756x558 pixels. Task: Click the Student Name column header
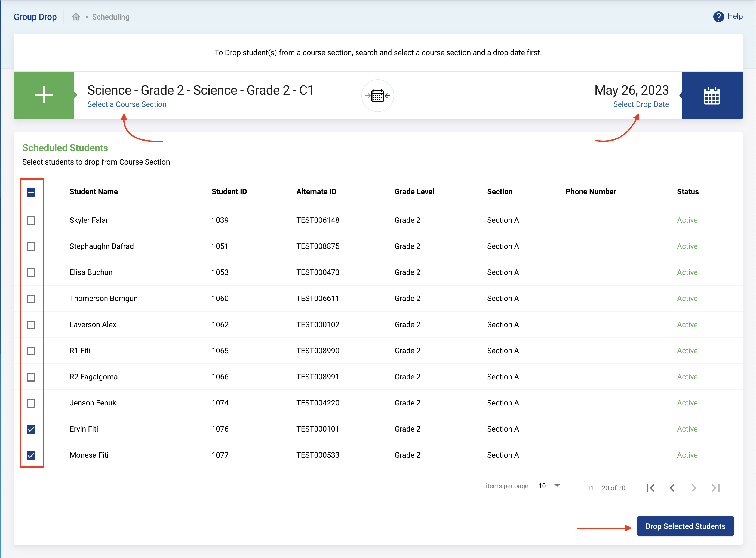(94, 191)
